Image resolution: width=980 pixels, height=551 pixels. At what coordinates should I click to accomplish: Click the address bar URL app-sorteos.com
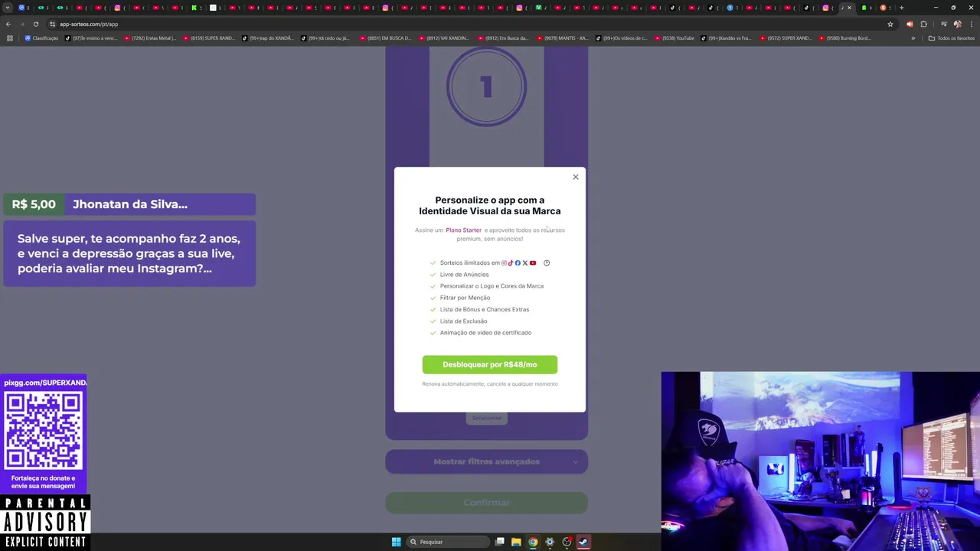[89, 24]
